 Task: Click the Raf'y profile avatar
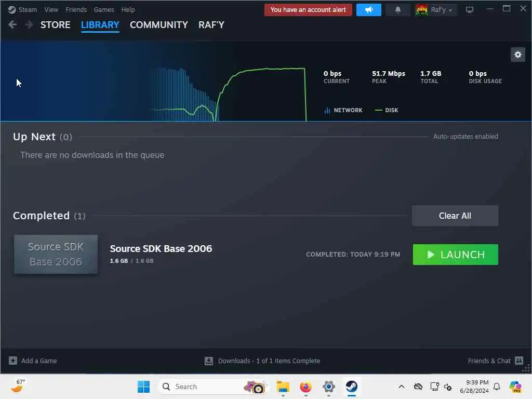click(422, 10)
